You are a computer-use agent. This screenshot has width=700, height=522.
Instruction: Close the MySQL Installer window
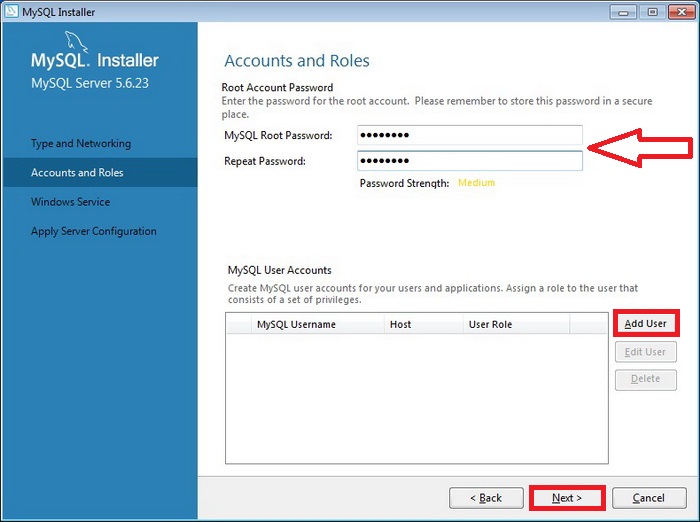click(682, 12)
